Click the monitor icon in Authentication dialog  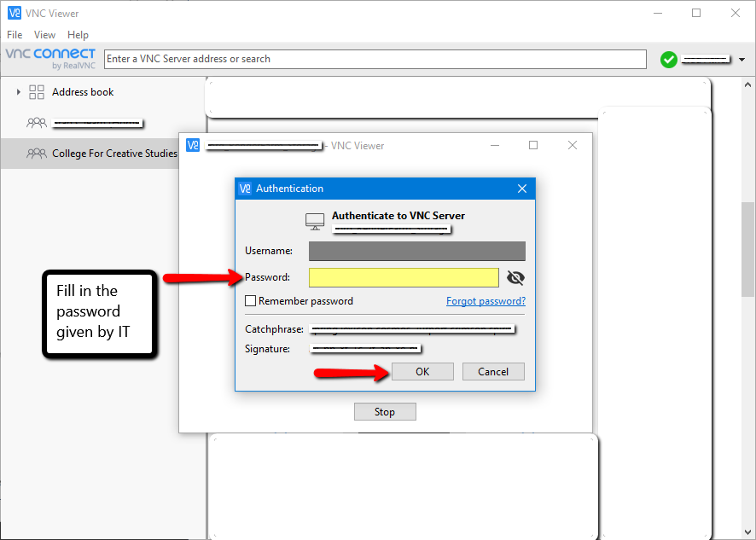pyautogui.click(x=315, y=222)
